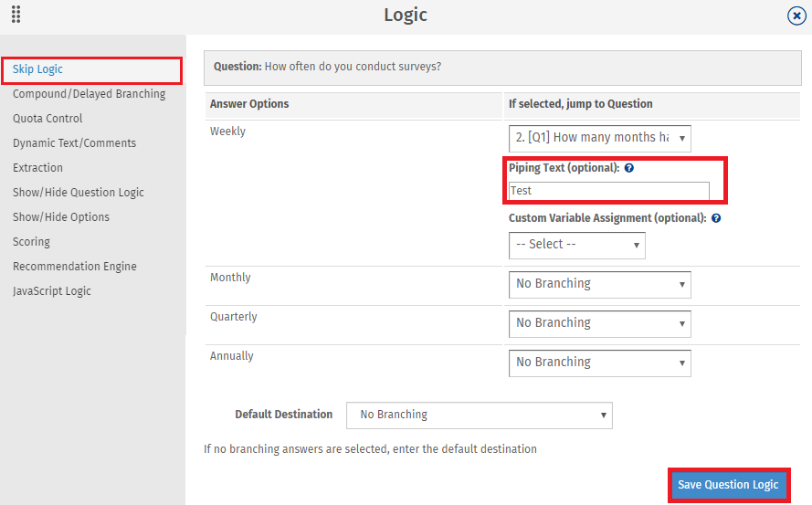Screen dimensions: 812x505
Task: Click Piping Text input field
Action: (609, 191)
